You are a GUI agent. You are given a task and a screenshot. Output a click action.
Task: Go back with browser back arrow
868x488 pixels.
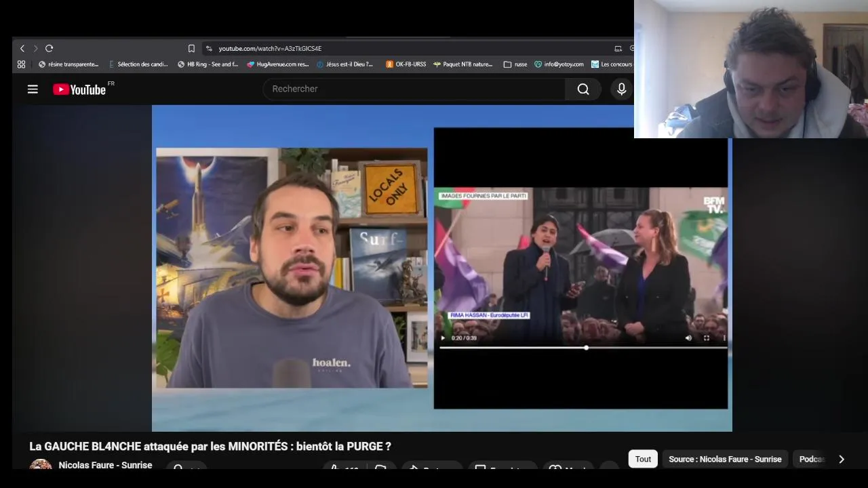pos(22,48)
